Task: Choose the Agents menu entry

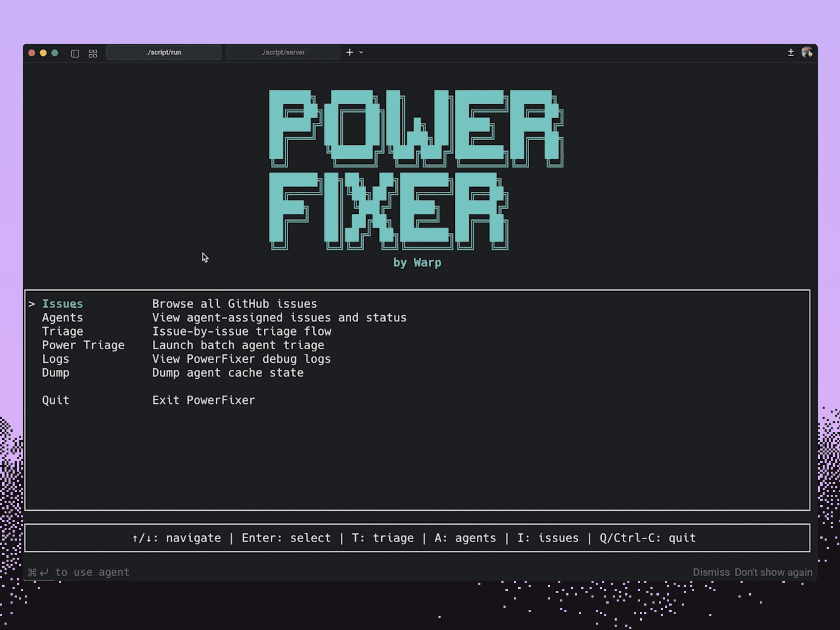Action: (x=63, y=318)
